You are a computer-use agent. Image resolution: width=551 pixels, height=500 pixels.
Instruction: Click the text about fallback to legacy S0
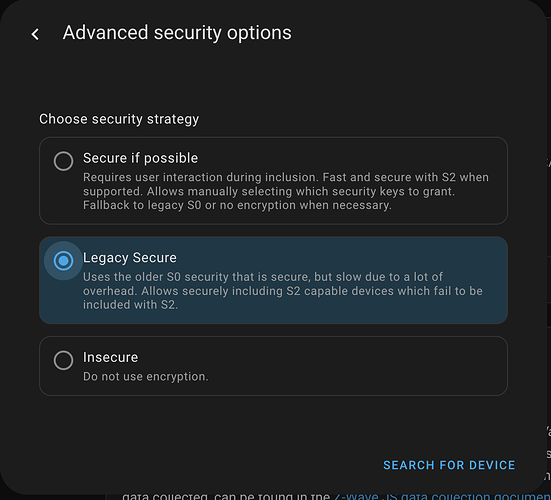(237, 205)
